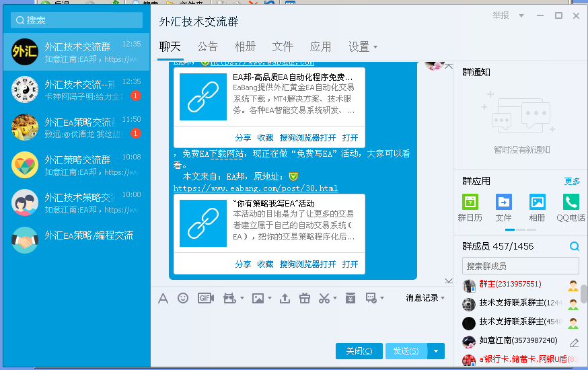Open the GIF video emoticon tool
The height and width of the screenshot is (370, 588).
tap(205, 298)
